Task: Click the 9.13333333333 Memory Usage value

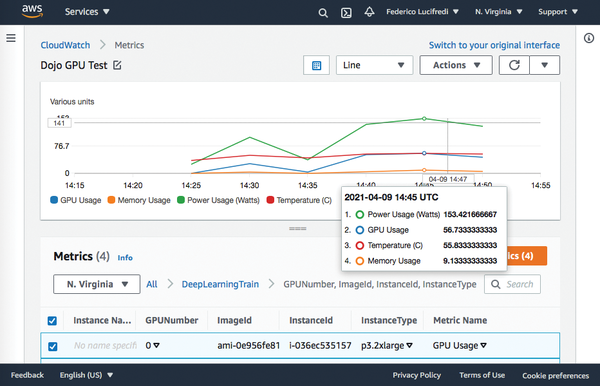Action: [x=470, y=261]
